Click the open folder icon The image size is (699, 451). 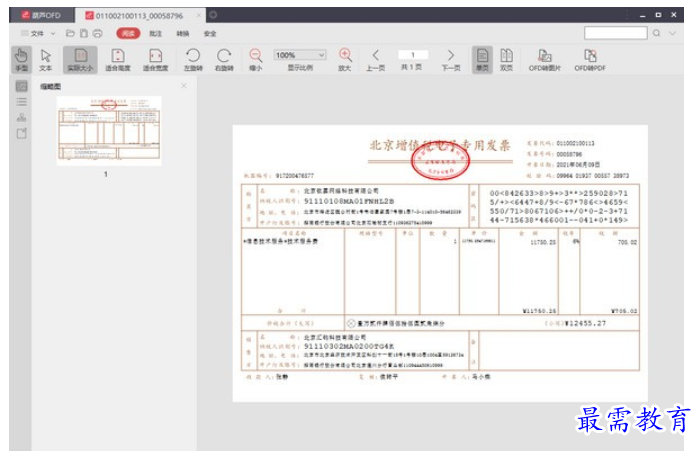pyautogui.click(x=70, y=33)
